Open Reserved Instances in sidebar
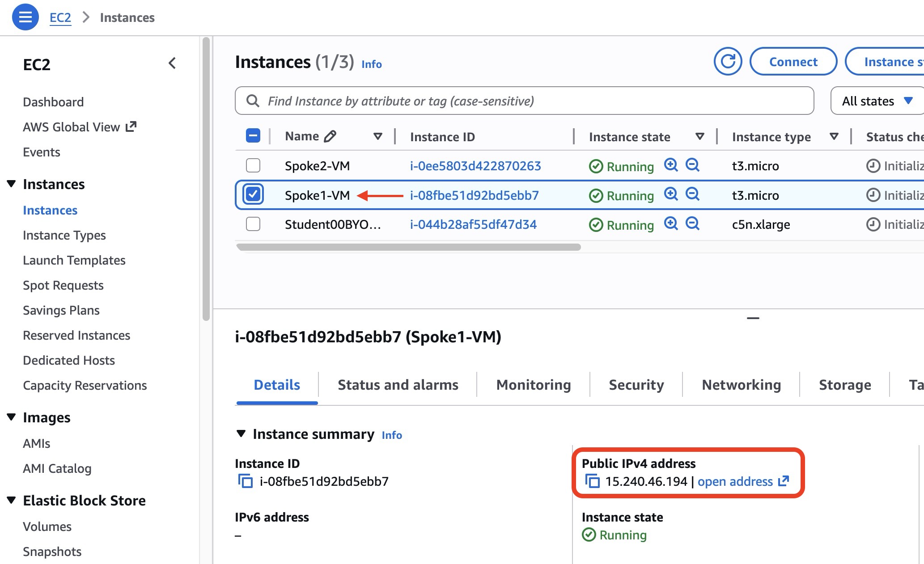The height and width of the screenshot is (564, 924). click(76, 335)
